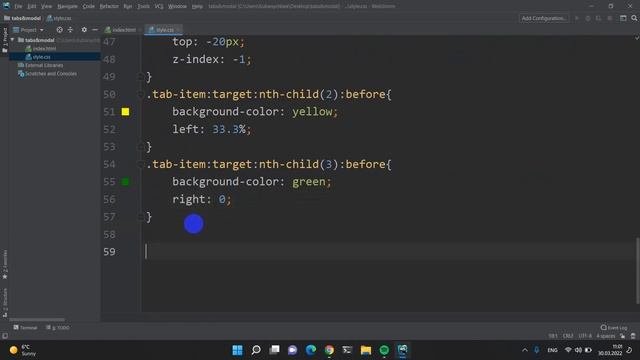Open the Window menu
Image resolution: width=640 pixels, height=360 pixels.
tap(177, 6)
